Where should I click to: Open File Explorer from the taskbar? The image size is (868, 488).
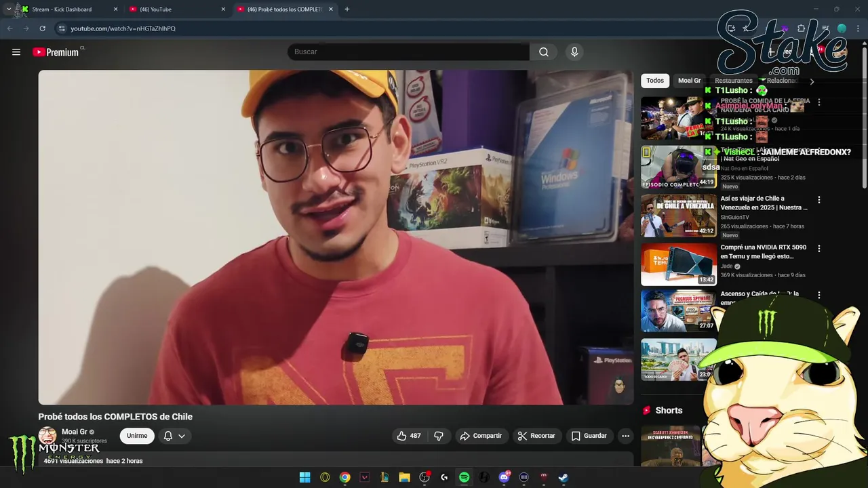click(x=404, y=477)
